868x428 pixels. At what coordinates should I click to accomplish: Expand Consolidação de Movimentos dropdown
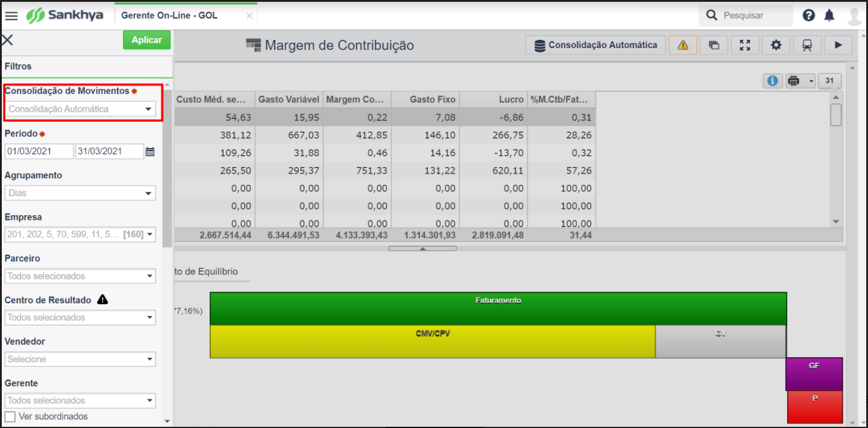(148, 109)
